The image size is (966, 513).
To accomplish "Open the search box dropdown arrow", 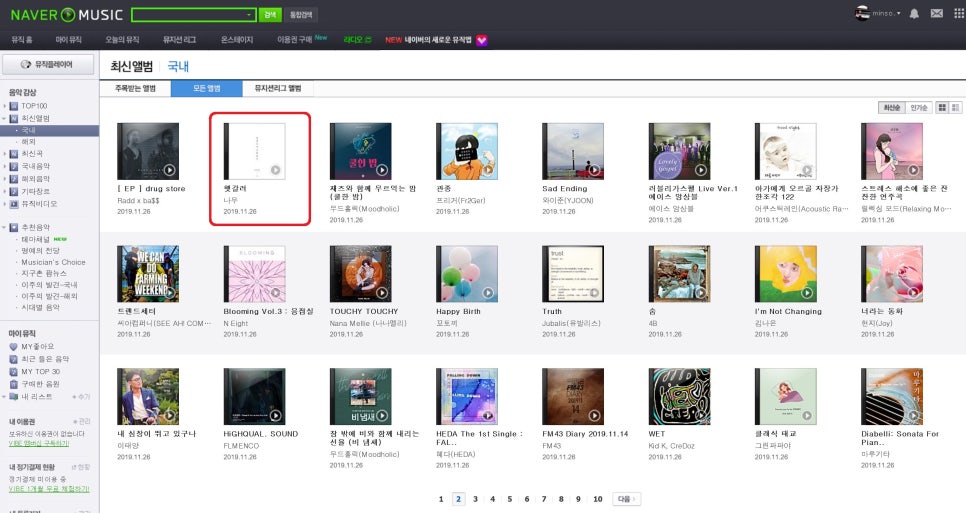I will tap(250, 15).
